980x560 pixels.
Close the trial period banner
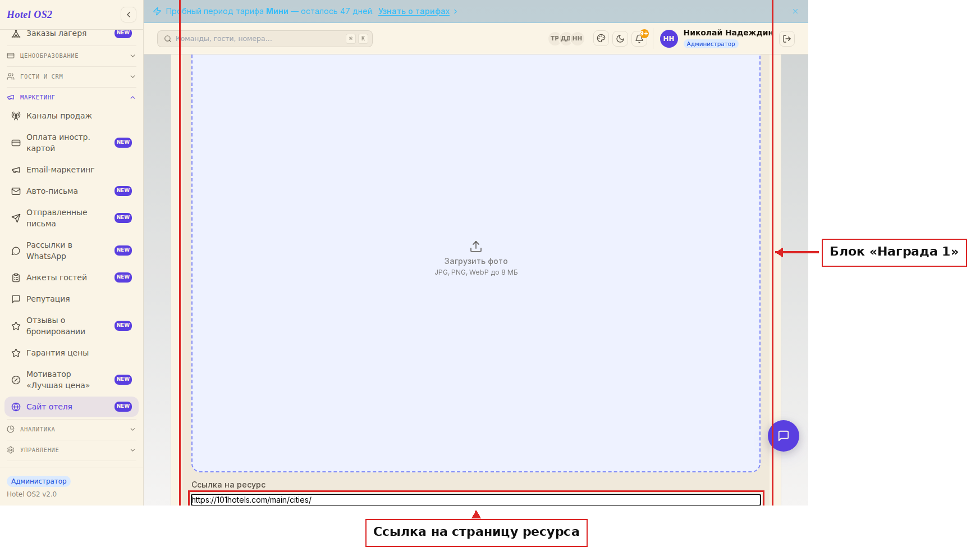tap(795, 11)
